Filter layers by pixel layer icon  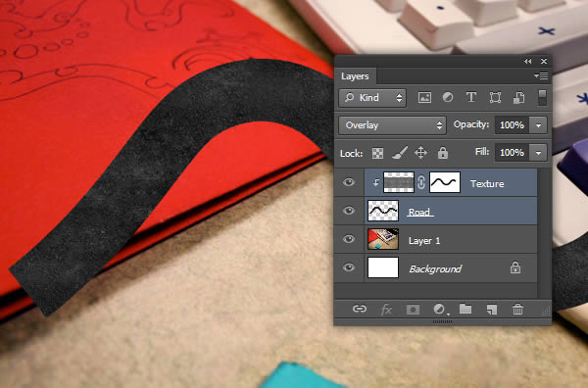click(x=424, y=98)
